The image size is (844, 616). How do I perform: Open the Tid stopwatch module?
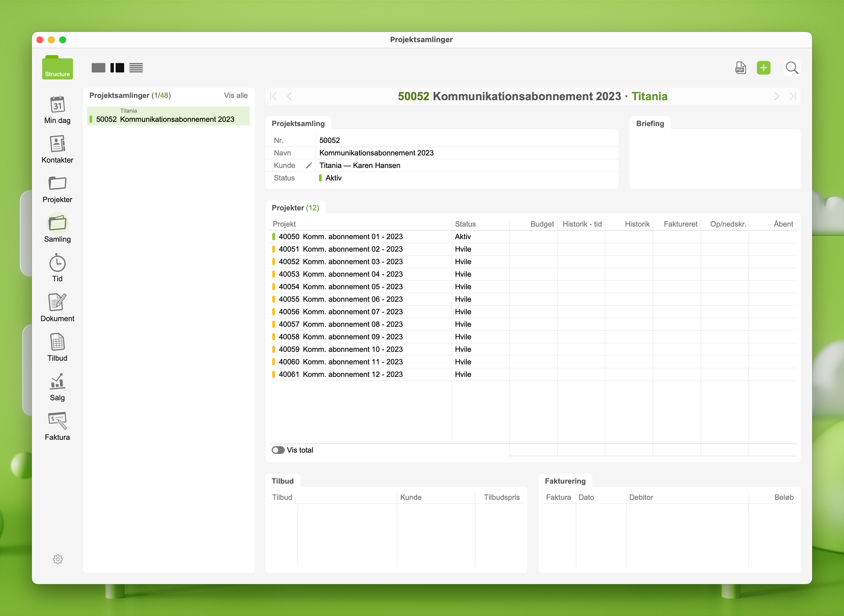coord(57,263)
